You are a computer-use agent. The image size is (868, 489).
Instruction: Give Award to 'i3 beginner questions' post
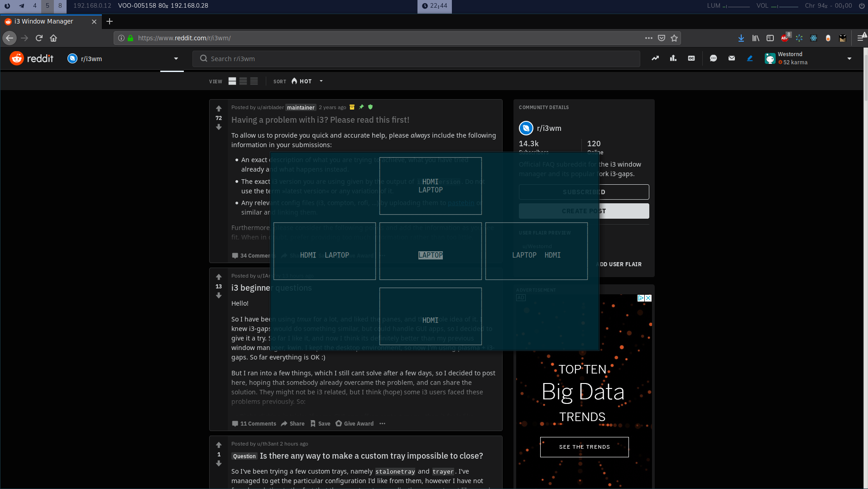coord(355,424)
